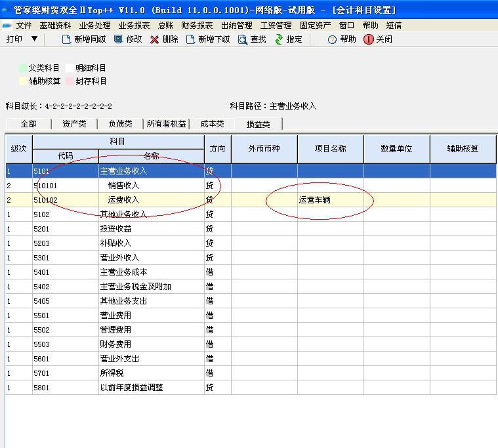Select the 营业费用 row
The height and width of the screenshot is (448, 498).
pyautogui.click(x=251, y=316)
